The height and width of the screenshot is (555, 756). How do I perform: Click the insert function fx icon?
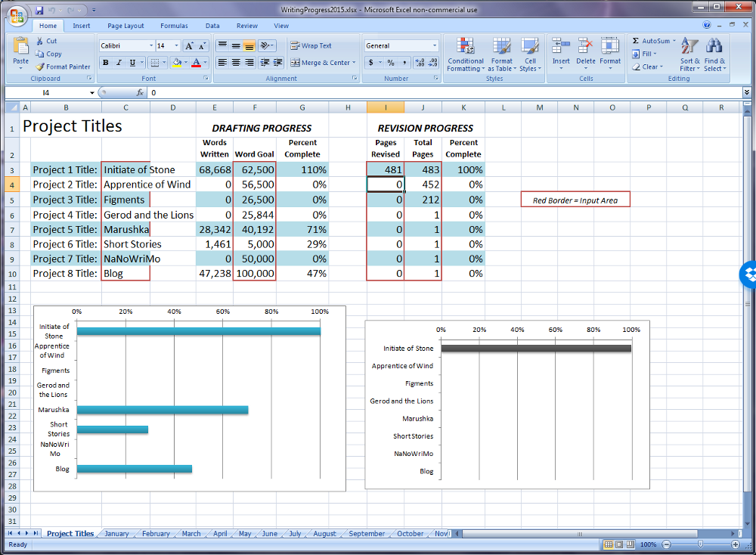(140, 92)
